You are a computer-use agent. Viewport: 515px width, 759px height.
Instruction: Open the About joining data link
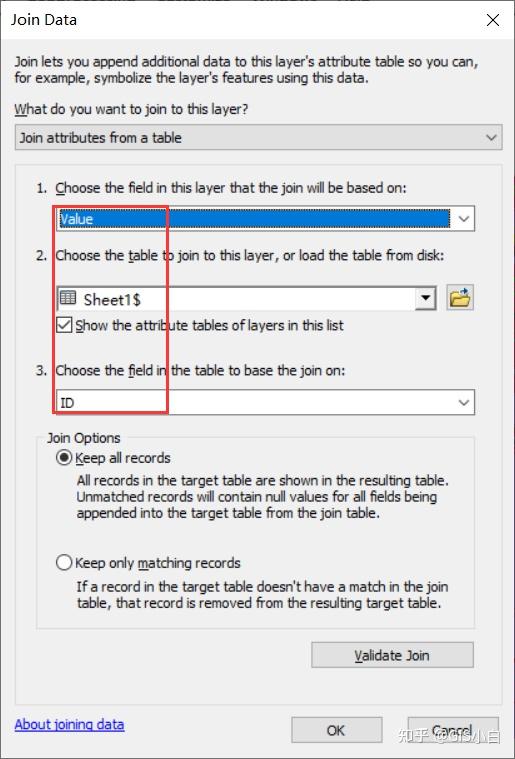[x=69, y=724]
